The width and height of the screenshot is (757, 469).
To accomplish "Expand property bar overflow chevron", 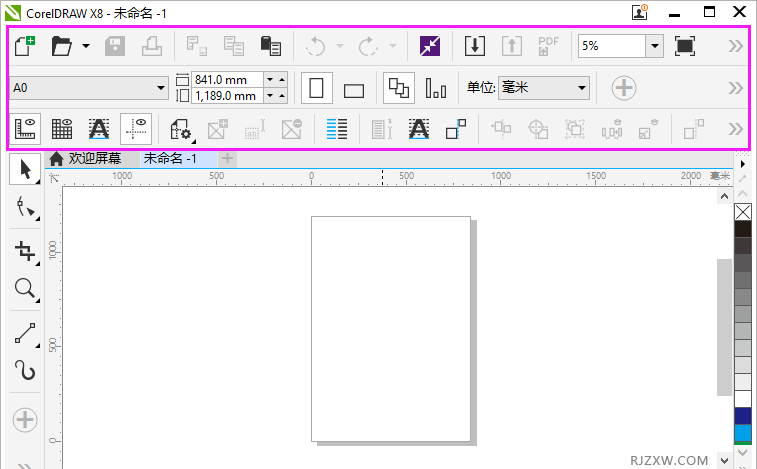I will 736,88.
